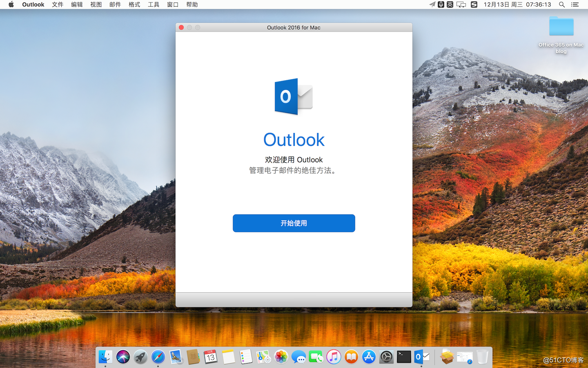Viewport: 588px width, 368px height.
Task: Click the Outlook envelope logo in welcome window
Action: 294,96
